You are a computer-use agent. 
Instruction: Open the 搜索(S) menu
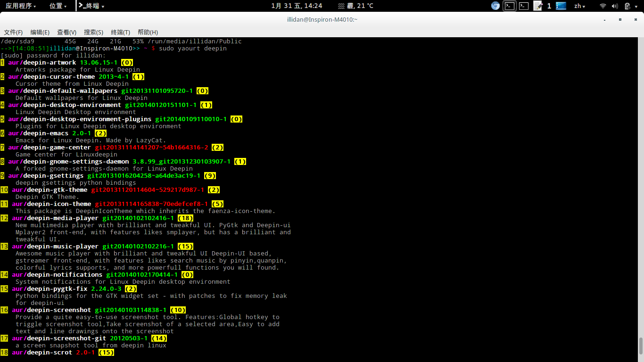point(93,32)
